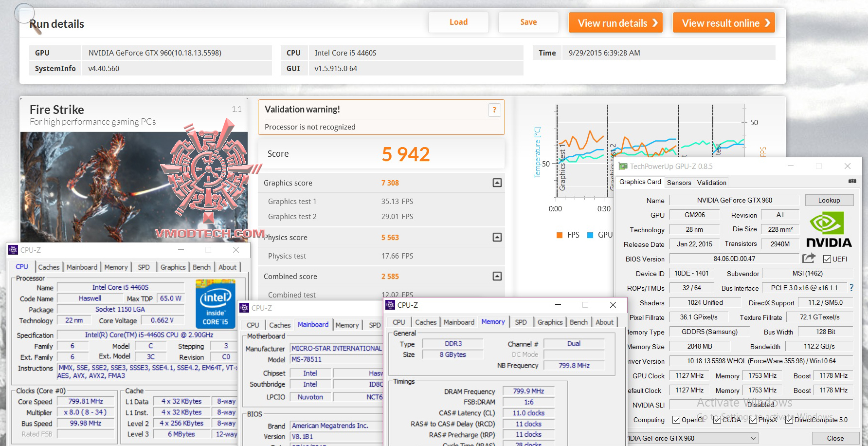Toggle the OpenCL checkbox

click(x=676, y=420)
